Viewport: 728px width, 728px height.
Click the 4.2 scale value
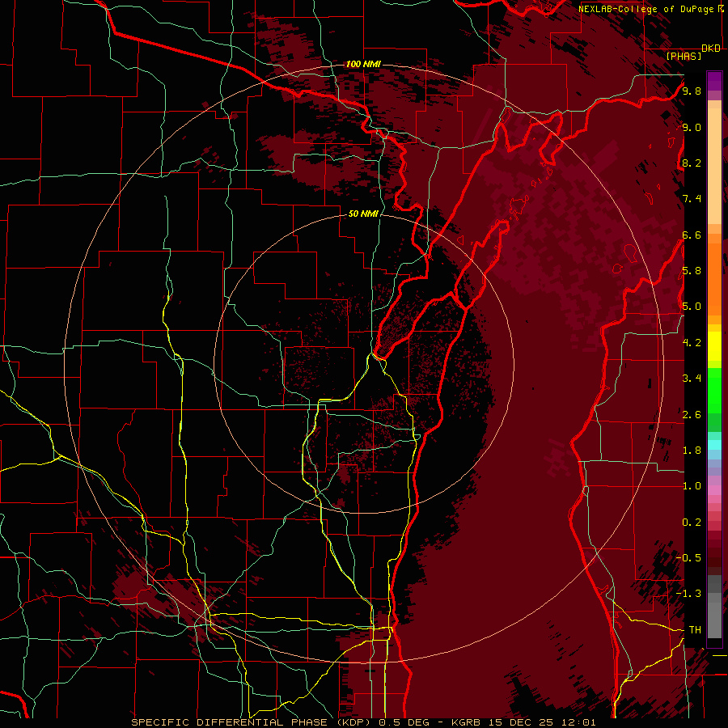[692, 343]
